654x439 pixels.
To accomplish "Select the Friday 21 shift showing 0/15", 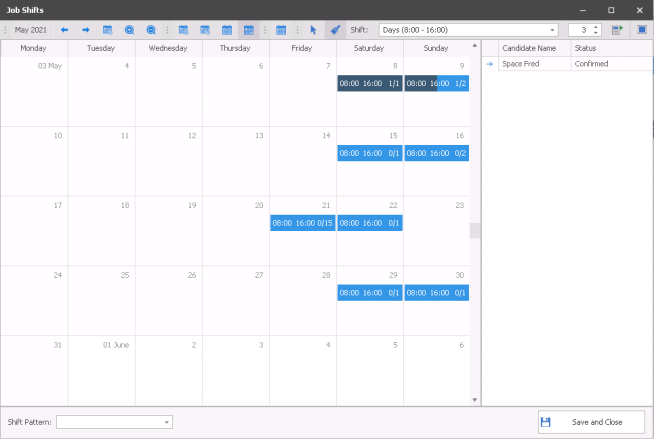I will (x=302, y=223).
